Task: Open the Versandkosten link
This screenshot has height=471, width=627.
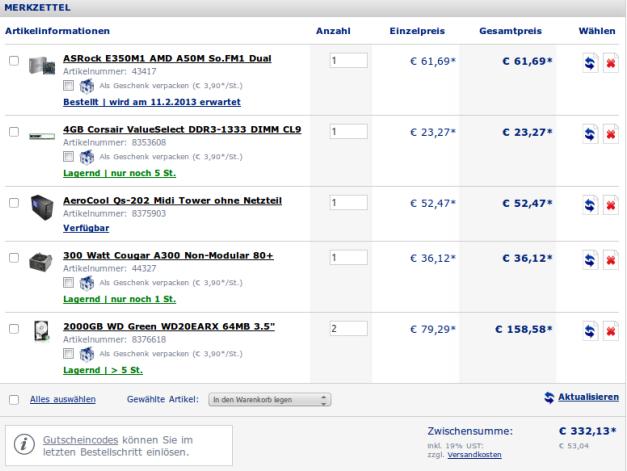Action: pyautogui.click(x=476, y=455)
